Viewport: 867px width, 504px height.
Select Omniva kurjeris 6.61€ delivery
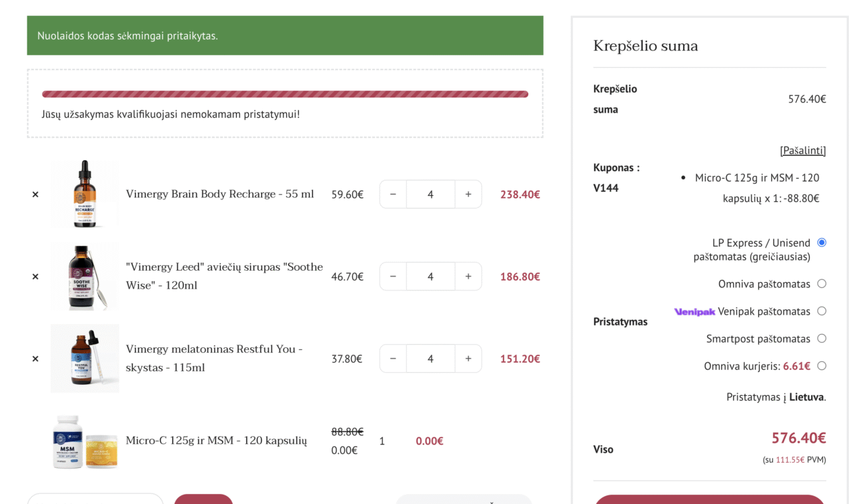pos(822,366)
